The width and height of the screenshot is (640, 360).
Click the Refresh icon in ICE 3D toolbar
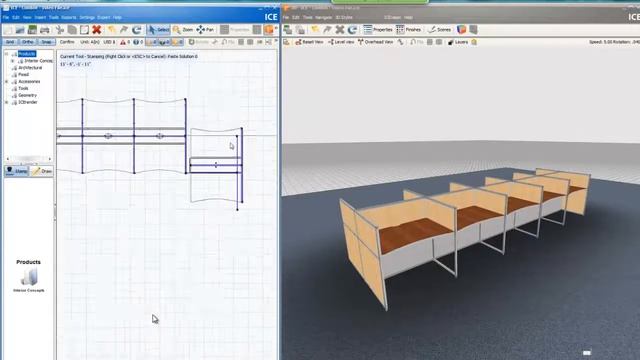353,29
